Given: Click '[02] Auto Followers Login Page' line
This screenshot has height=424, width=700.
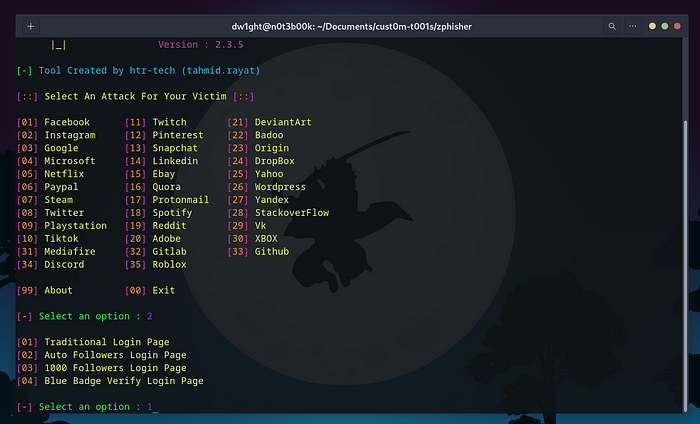Looking at the screenshot, I should tap(101, 355).
